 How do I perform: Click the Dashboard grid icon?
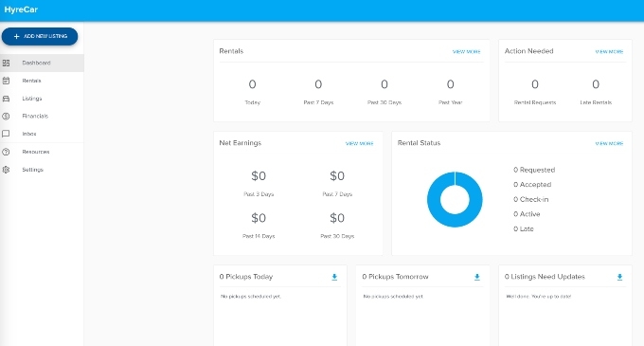click(6, 63)
